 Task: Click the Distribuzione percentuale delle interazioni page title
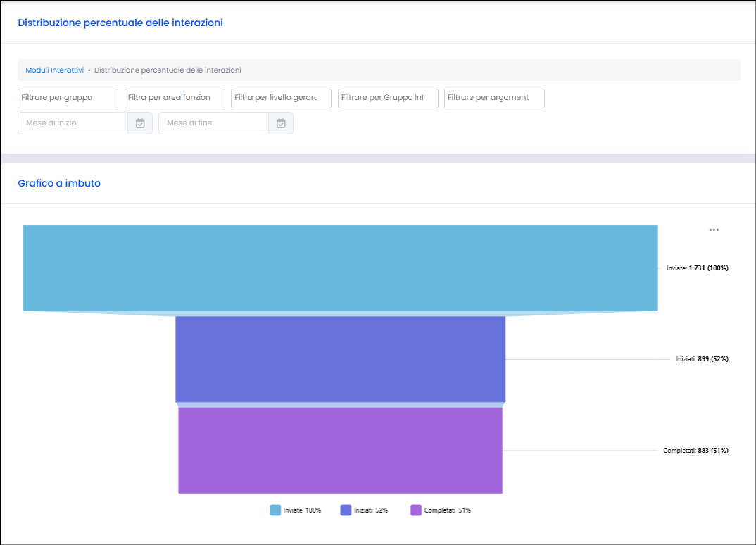[120, 23]
